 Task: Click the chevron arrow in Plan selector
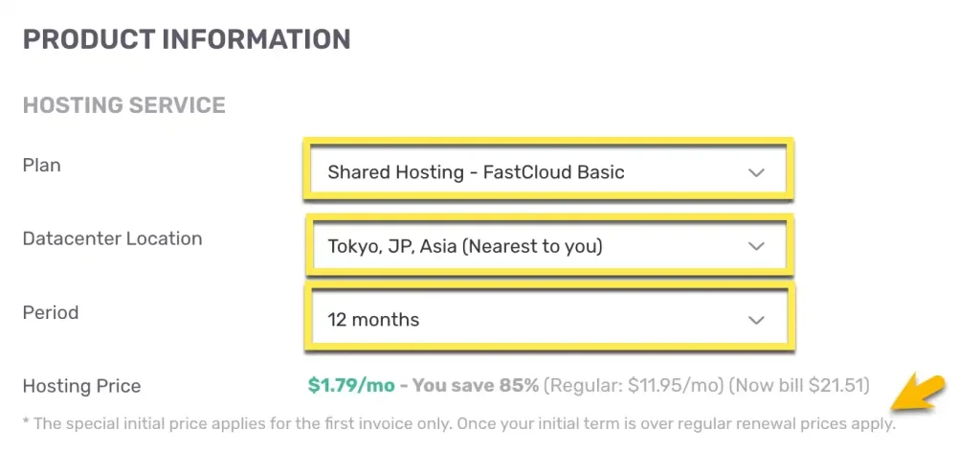756,173
